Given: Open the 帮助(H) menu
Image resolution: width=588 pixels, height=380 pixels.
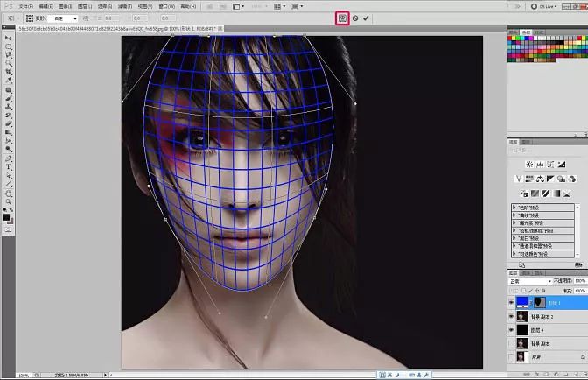Looking at the screenshot, I should (x=188, y=6).
